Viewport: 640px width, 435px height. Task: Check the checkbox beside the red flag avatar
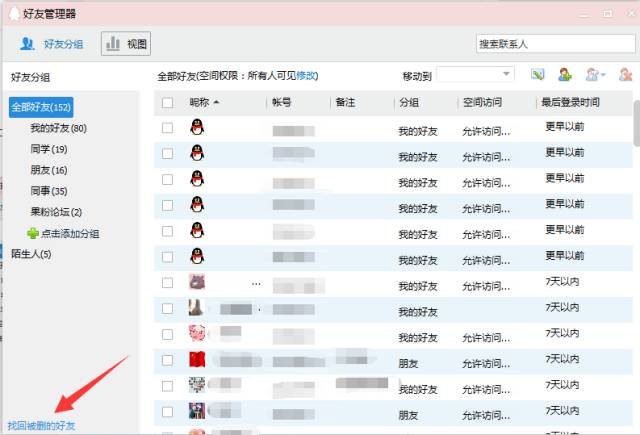coord(167,360)
